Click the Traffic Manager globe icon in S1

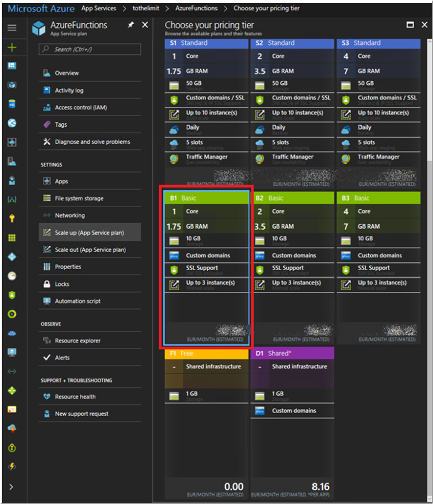click(x=174, y=159)
